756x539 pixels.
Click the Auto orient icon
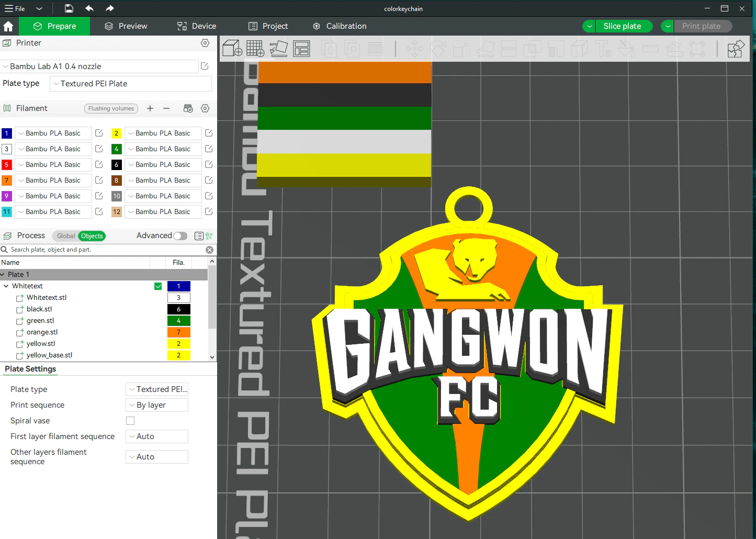(278, 49)
